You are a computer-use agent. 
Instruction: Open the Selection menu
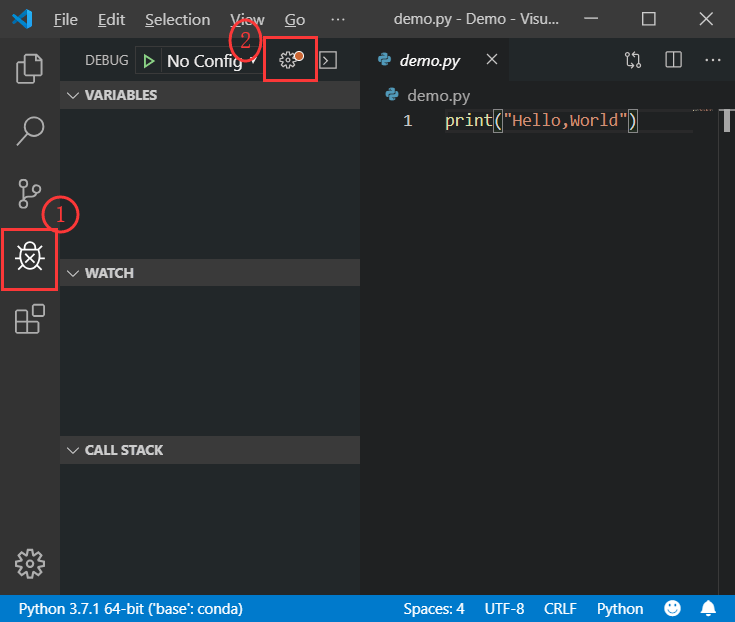(178, 20)
